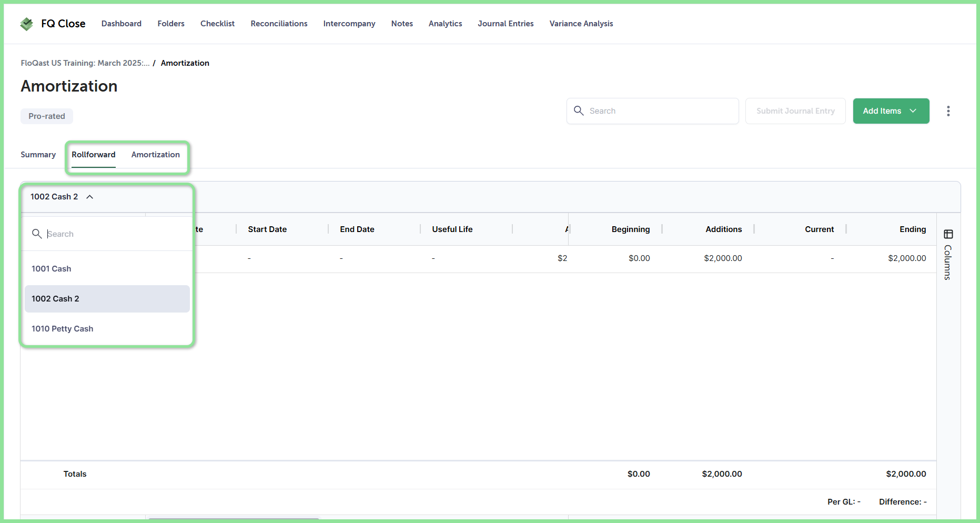
Task: Click the Submit Journal Entry button
Action: pos(795,111)
